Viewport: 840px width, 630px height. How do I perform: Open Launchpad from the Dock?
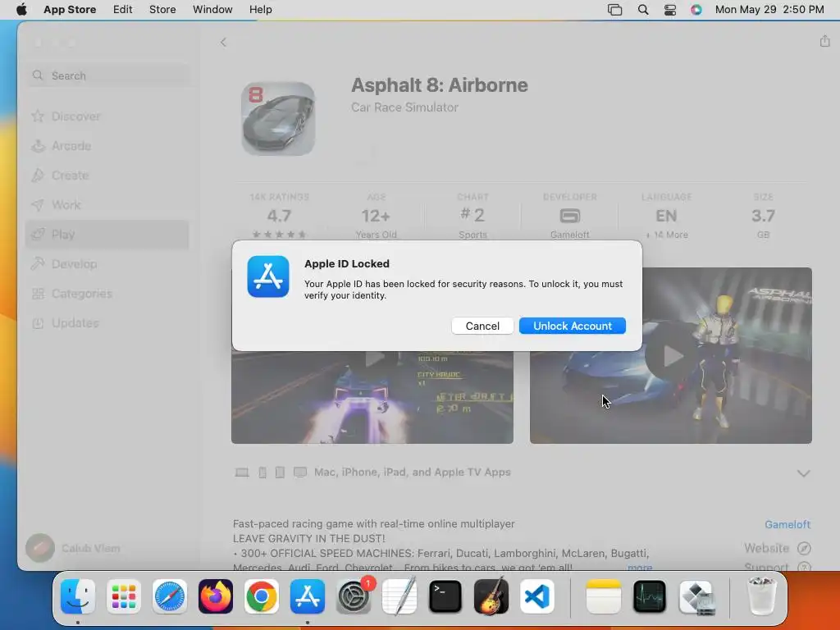pos(124,596)
